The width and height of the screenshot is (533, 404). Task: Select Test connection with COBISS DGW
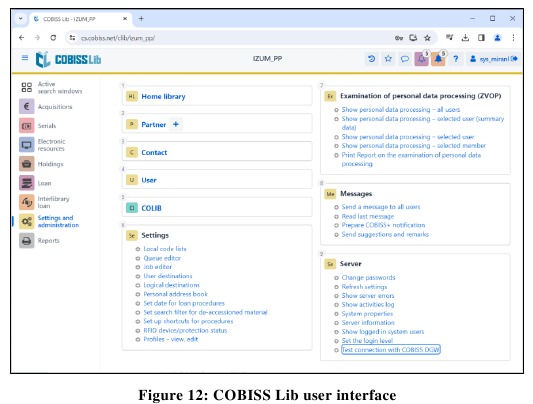point(391,350)
